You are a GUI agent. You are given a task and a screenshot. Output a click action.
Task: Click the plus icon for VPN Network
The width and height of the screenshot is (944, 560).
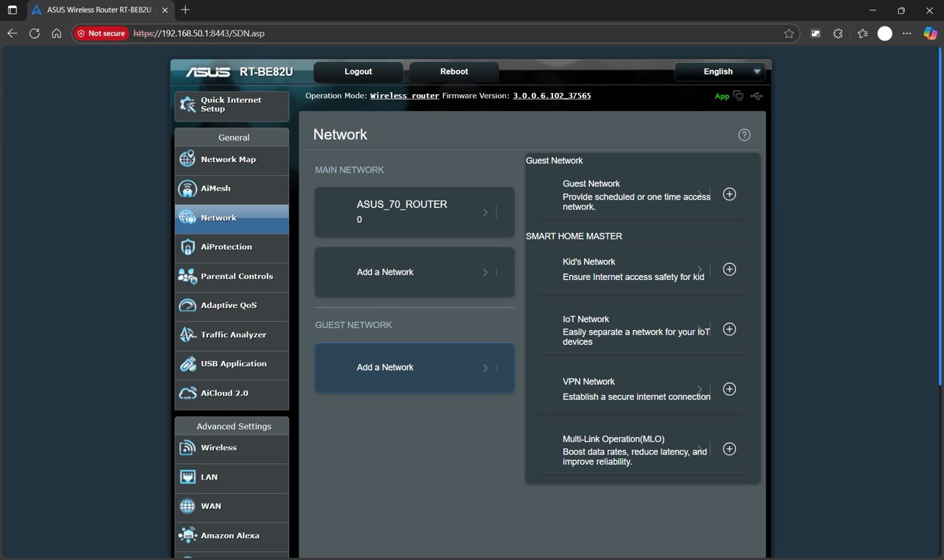click(729, 389)
